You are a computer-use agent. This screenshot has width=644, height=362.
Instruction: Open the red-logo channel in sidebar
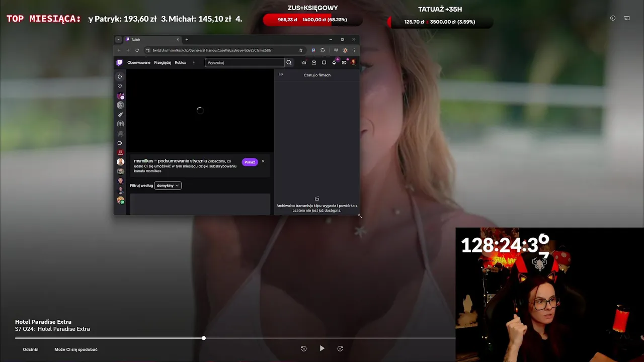tap(120, 152)
